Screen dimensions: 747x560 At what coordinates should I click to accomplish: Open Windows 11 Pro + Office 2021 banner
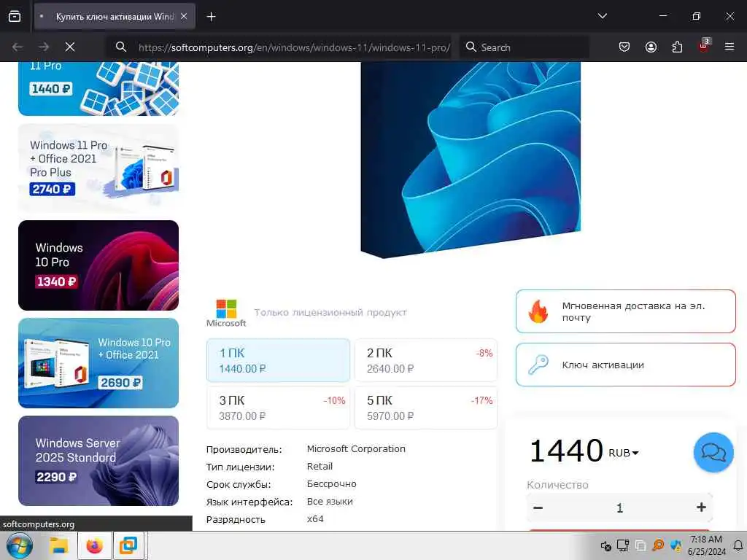tap(98, 168)
